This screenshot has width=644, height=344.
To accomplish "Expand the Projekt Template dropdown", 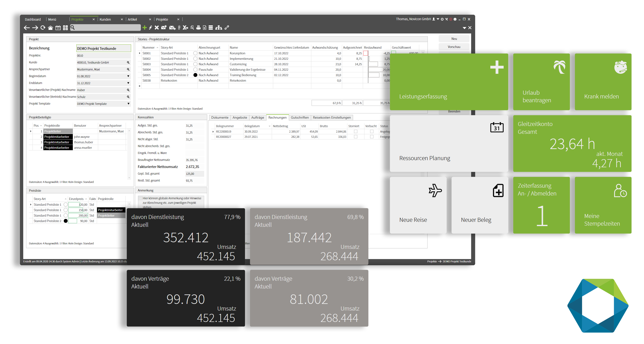I will click(x=128, y=104).
